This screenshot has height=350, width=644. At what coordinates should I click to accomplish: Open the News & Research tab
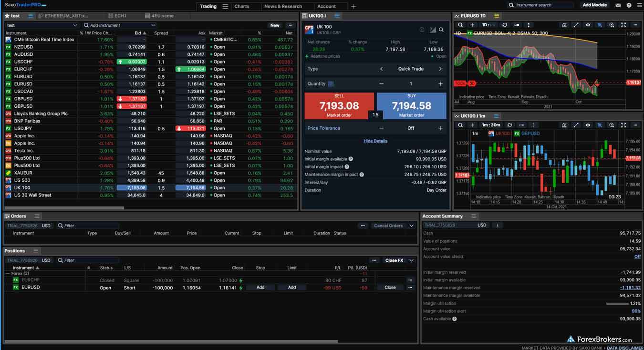[283, 6]
